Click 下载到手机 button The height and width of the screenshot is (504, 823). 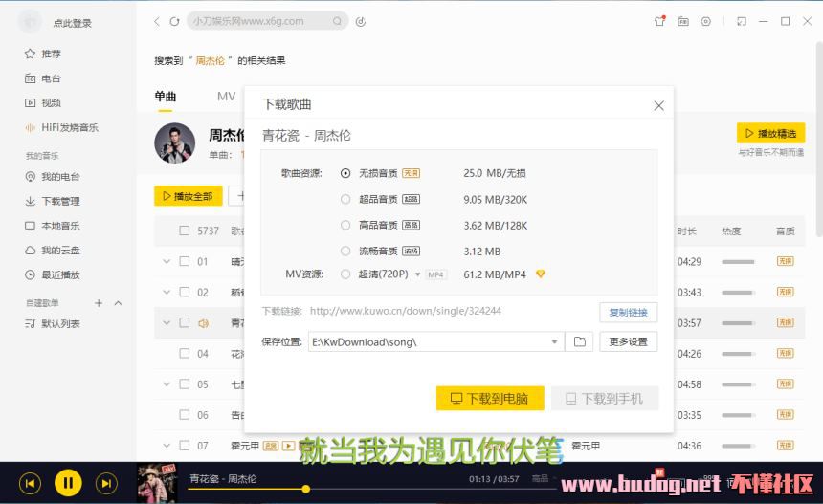(605, 399)
